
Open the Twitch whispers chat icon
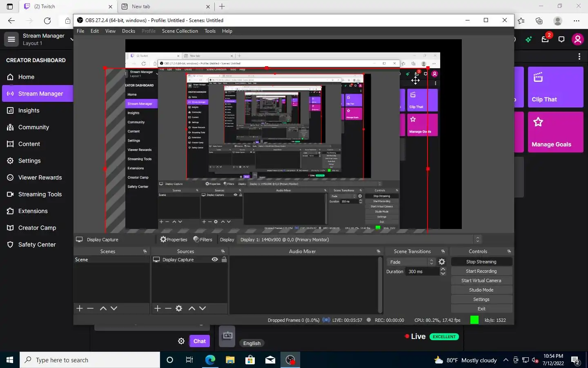(x=561, y=39)
